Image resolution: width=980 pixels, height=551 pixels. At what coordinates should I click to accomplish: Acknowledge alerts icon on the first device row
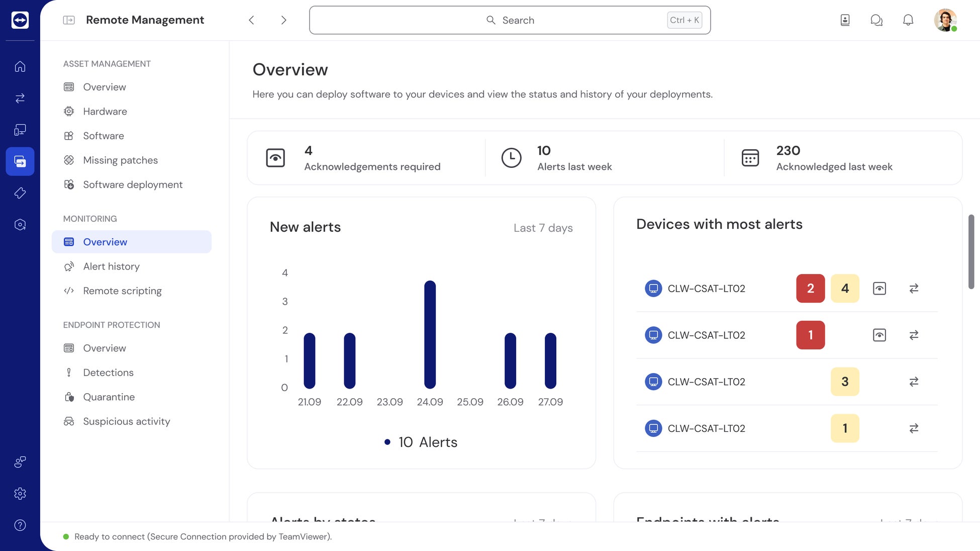[879, 289]
